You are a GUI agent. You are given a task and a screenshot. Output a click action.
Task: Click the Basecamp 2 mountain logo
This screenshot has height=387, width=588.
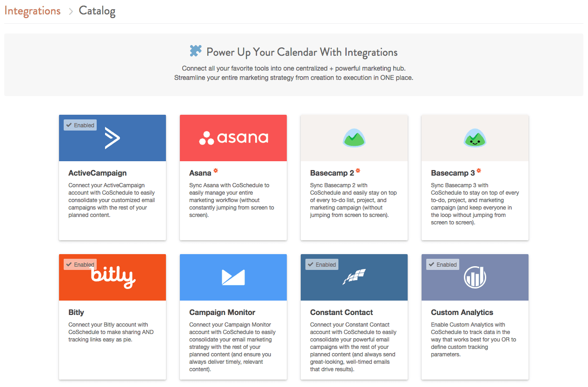354,138
